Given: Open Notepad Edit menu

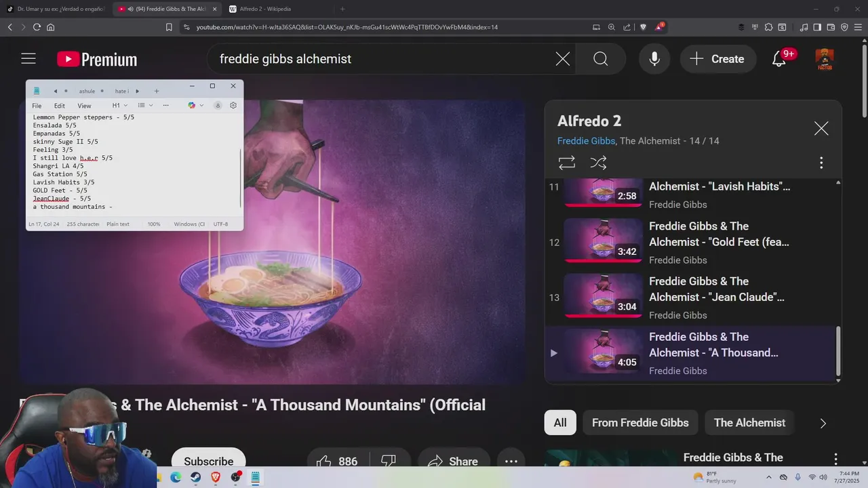Looking at the screenshot, I should click(60, 106).
